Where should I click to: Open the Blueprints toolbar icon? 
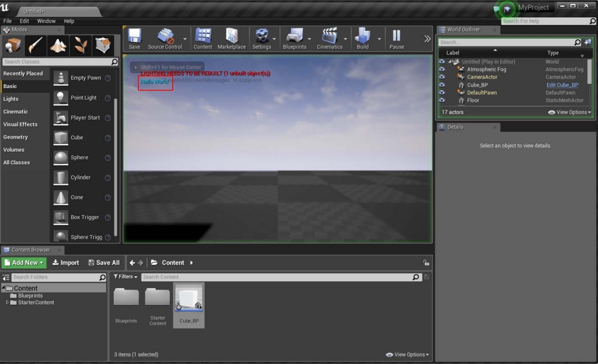point(294,39)
